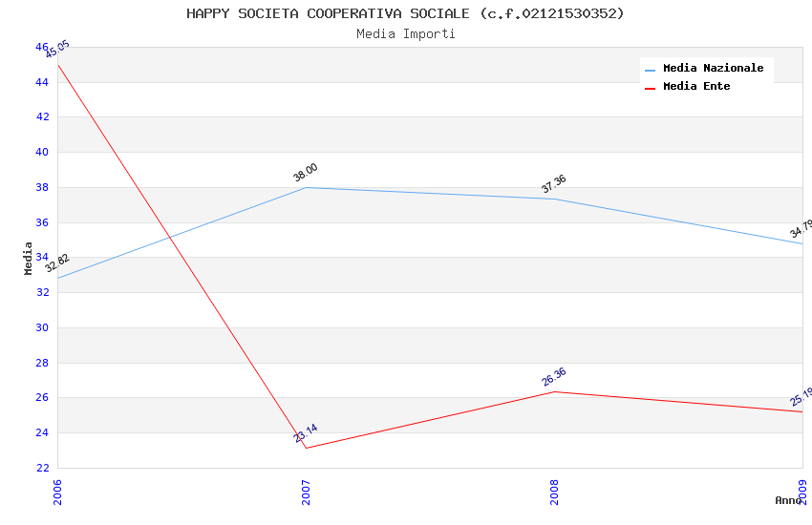This screenshot has width=812, height=525.
Task: Click the Media Ente legend label
Action: [696, 87]
